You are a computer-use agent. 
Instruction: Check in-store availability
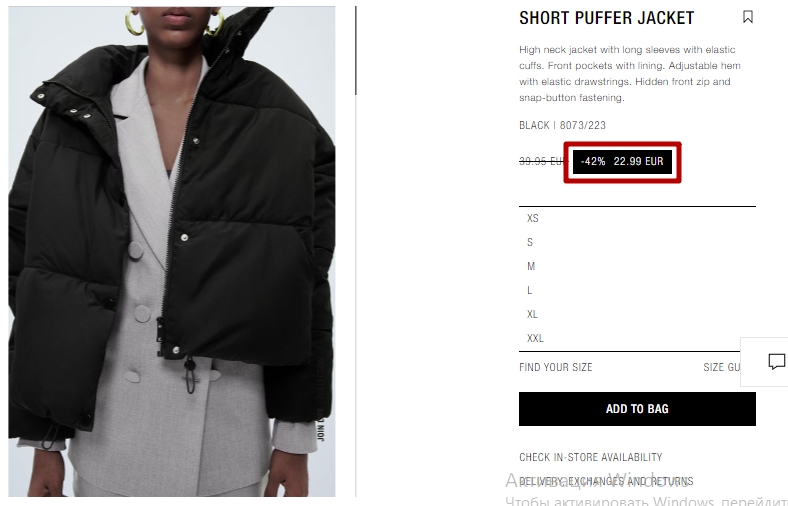coord(590,457)
